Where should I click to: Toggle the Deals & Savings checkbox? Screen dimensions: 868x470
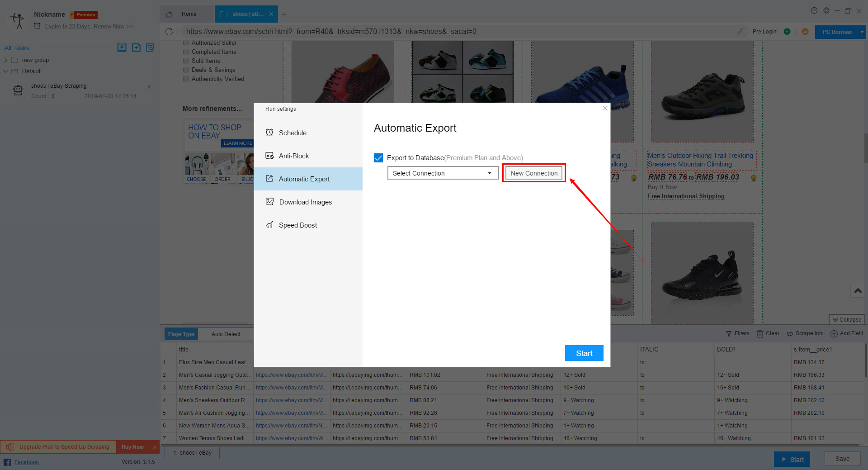tap(186, 70)
